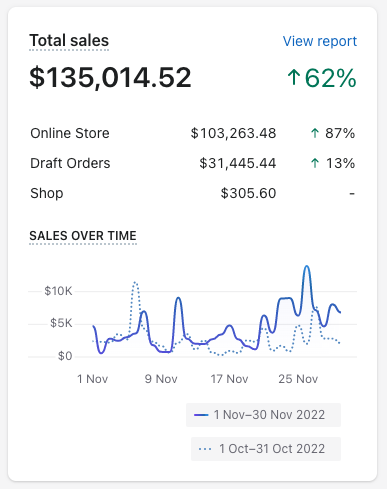Click the 13% Draft Orders change
The height and width of the screenshot is (489, 387).
pyautogui.click(x=340, y=163)
